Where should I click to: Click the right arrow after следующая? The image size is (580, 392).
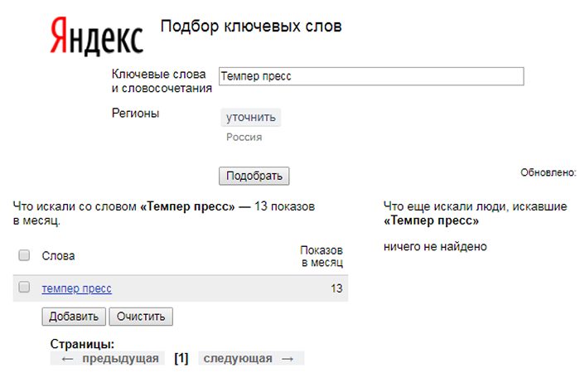pos(288,359)
